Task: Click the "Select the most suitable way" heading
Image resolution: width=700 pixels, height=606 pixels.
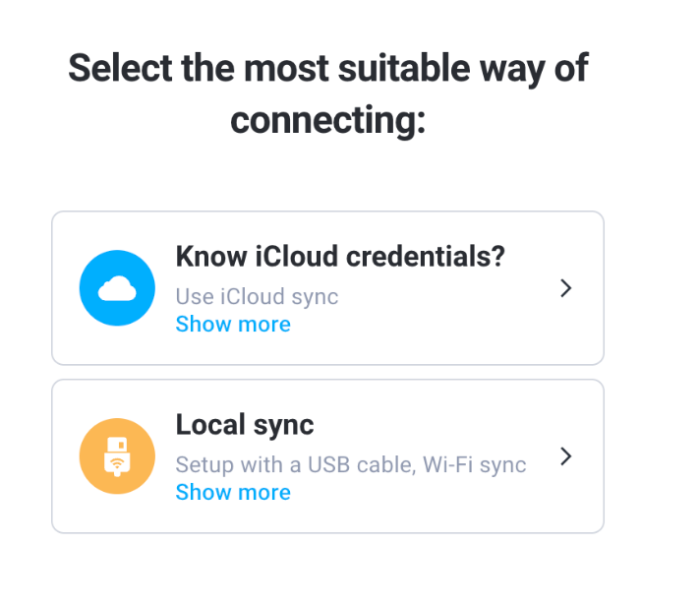Action: (x=328, y=70)
